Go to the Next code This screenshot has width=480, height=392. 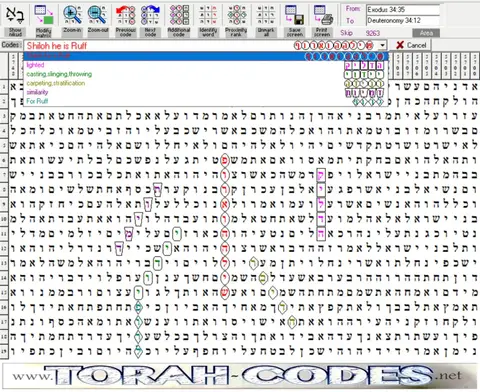coord(150,21)
